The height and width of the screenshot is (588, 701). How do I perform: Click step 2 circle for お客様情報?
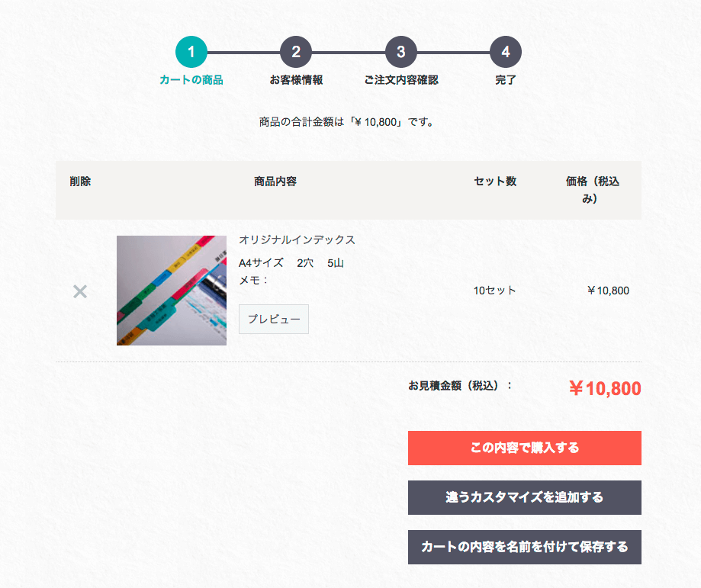click(296, 53)
